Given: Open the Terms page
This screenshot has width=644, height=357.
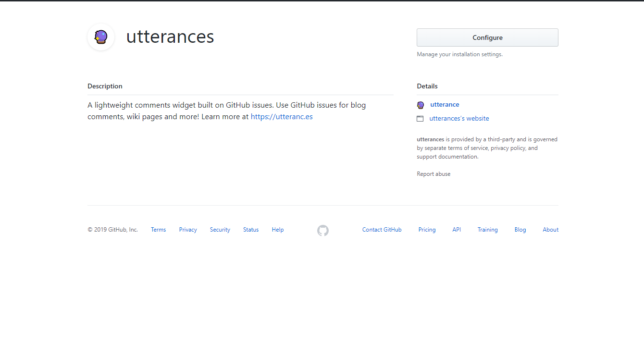Looking at the screenshot, I should click(x=158, y=229).
